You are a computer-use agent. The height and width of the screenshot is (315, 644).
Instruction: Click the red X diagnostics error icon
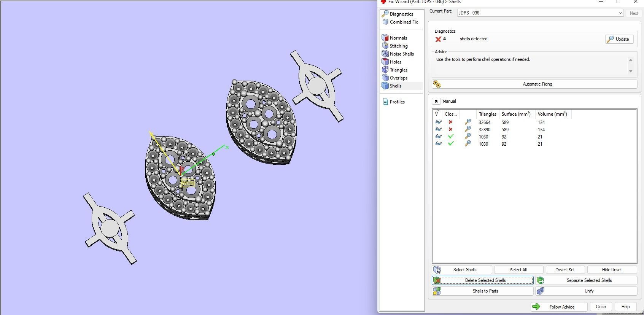tap(438, 39)
